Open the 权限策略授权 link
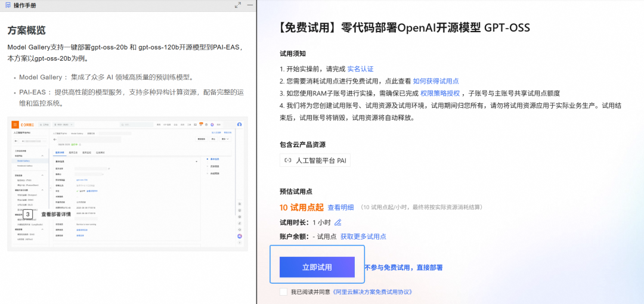The width and height of the screenshot is (644, 304). (x=440, y=93)
